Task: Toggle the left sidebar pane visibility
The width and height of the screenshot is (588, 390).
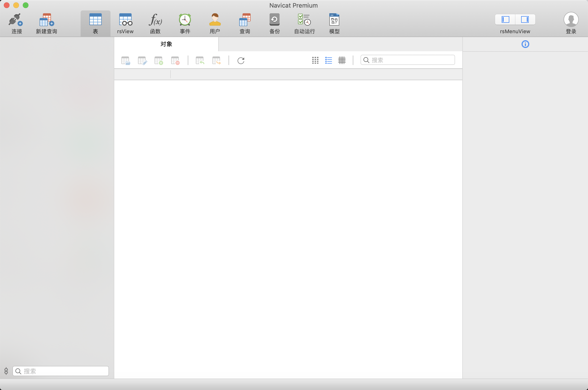Action: [505, 19]
